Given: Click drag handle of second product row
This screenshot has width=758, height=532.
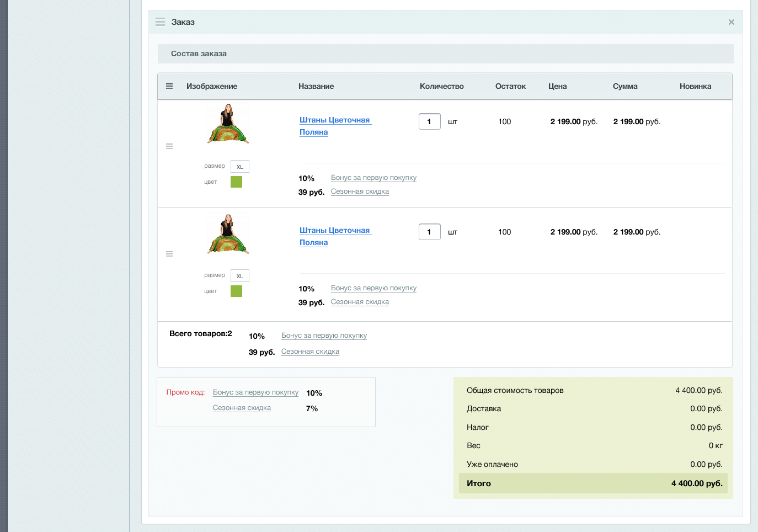Looking at the screenshot, I should click(x=169, y=254).
